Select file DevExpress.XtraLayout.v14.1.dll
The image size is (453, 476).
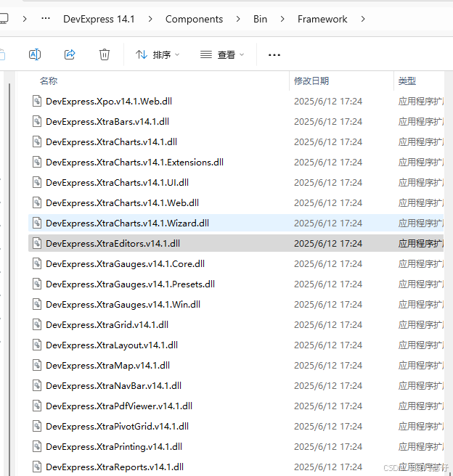point(236,345)
